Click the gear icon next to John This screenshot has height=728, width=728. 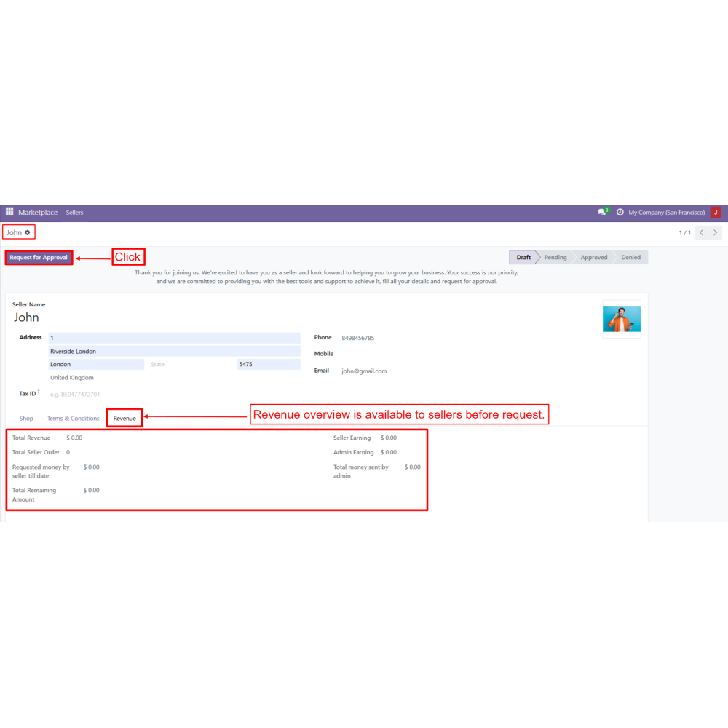click(x=28, y=232)
